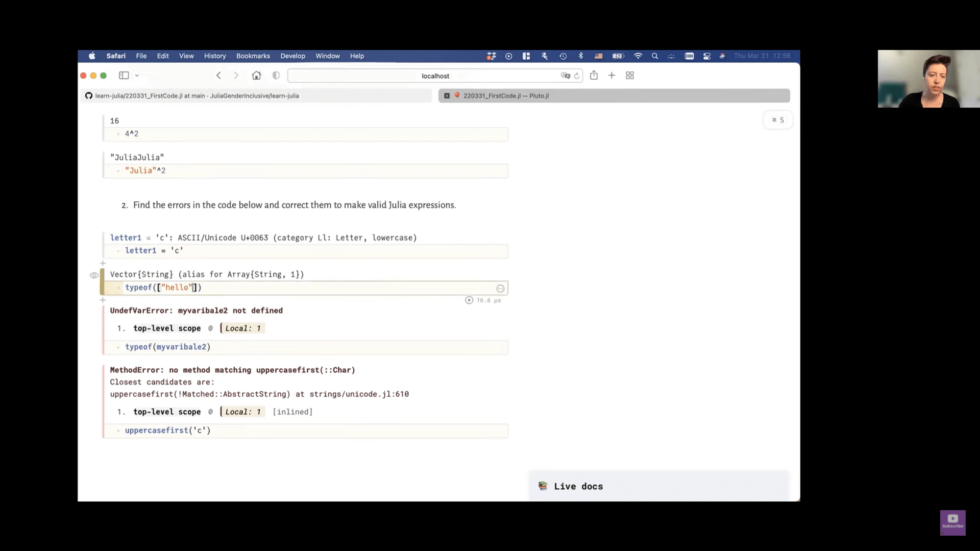The height and width of the screenshot is (551, 980).
Task: Open Control Center
Action: pyautogui.click(x=707, y=56)
